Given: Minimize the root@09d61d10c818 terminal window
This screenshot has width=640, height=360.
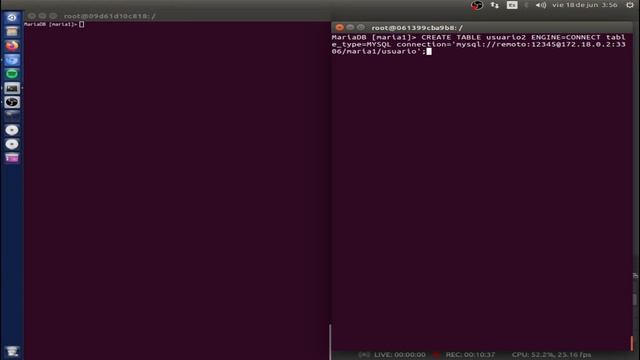Looking at the screenshot, I should 42,16.
